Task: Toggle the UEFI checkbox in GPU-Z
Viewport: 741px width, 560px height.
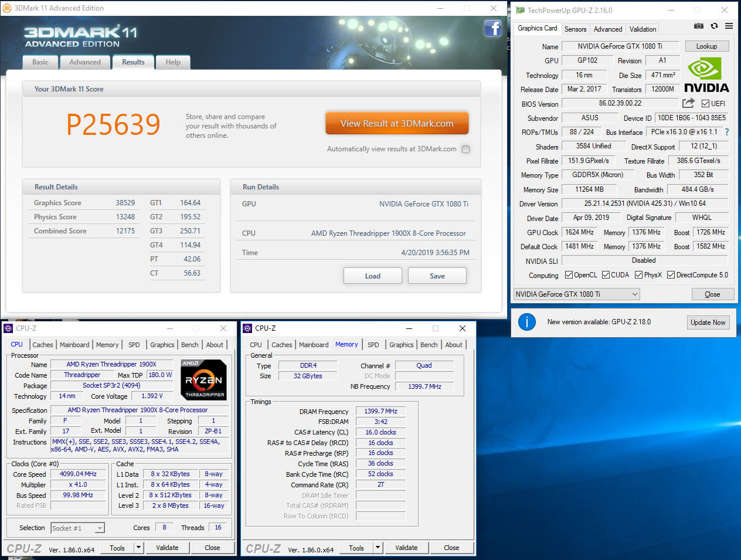Action: click(705, 104)
